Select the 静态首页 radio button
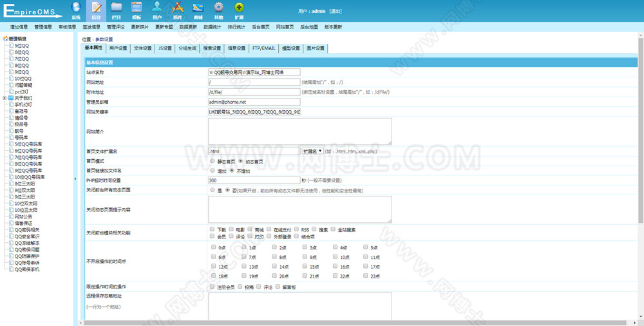Screen dimensions: 644x326 tap(213, 160)
